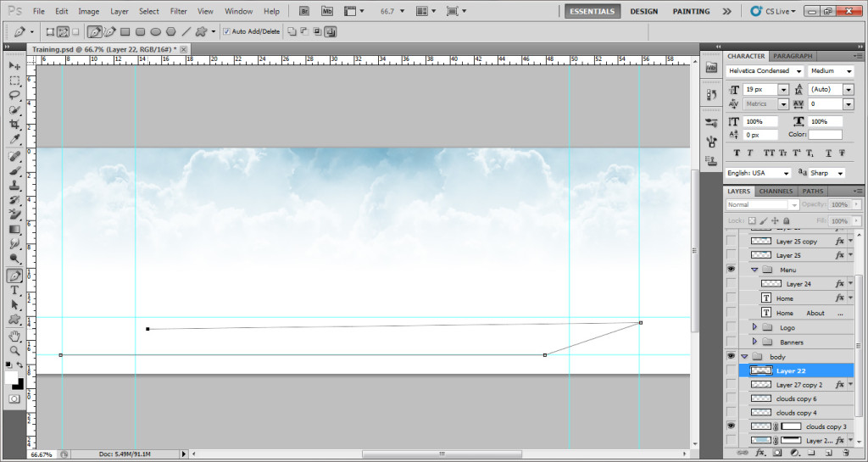Switch to the Paragraph tab
The height and width of the screenshot is (462, 868).
click(x=793, y=56)
